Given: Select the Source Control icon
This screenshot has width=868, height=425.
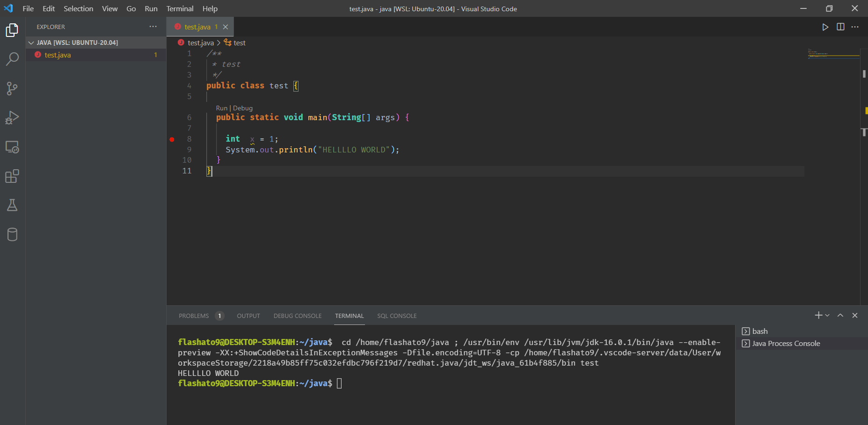Looking at the screenshot, I should (x=12, y=88).
